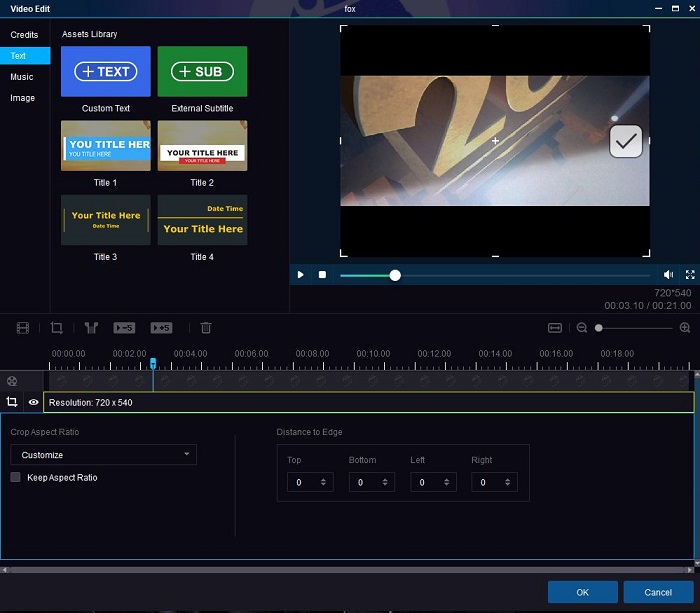Choose the Title 3 template
The image size is (700, 613).
pyautogui.click(x=106, y=220)
